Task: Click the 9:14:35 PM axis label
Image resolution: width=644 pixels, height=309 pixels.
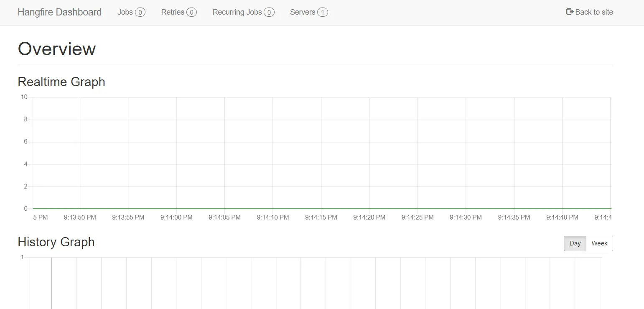Action: (514, 217)
